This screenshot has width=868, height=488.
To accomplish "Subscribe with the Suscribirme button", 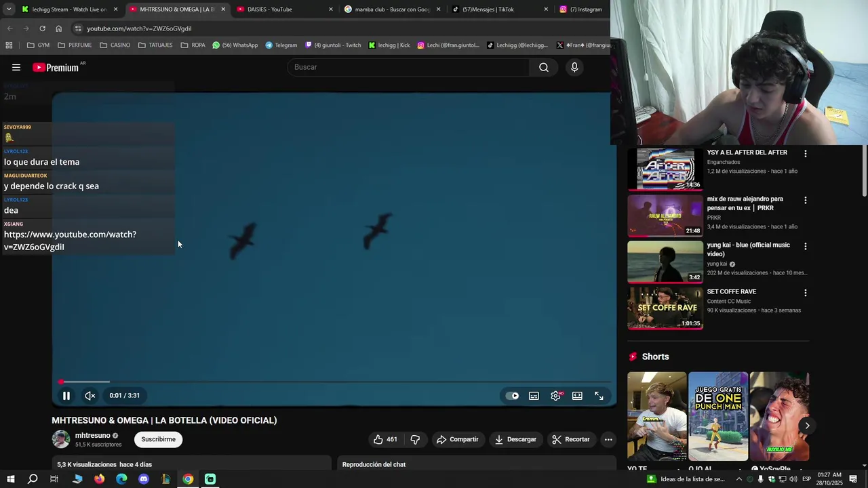I will (158, 439).
